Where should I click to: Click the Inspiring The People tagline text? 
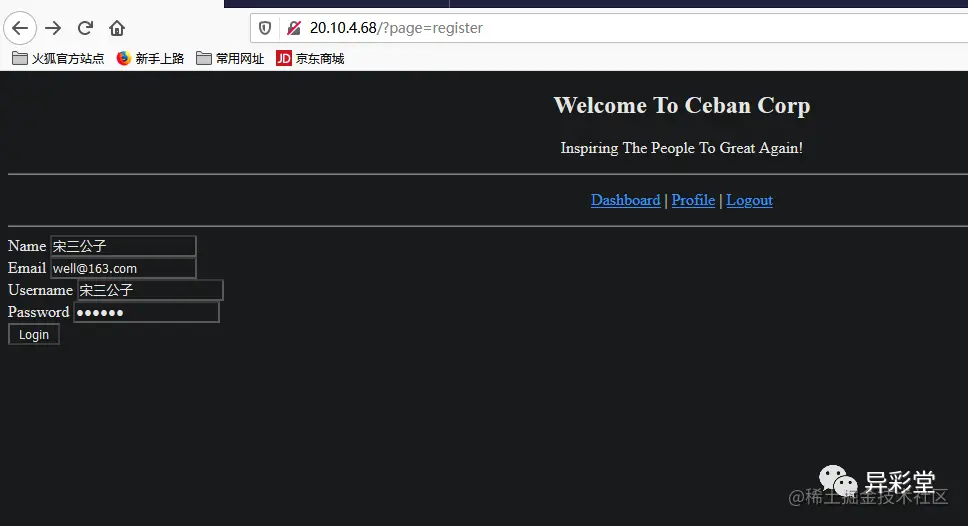[682, 148]
